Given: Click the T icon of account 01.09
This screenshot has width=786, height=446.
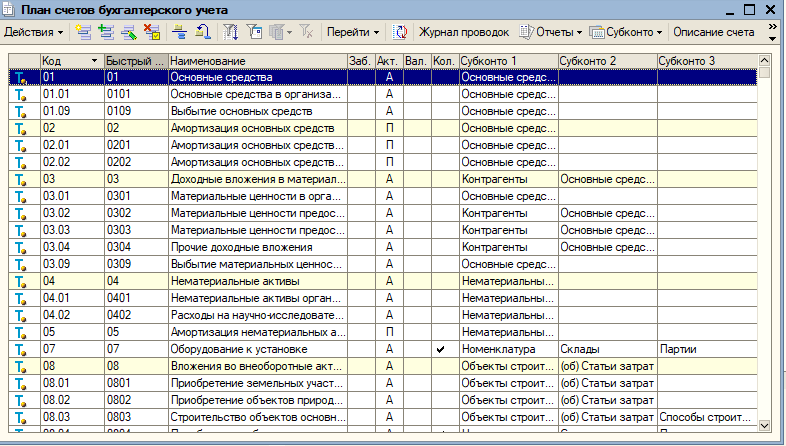Looking at the screenshot, I should click(21, 112).
